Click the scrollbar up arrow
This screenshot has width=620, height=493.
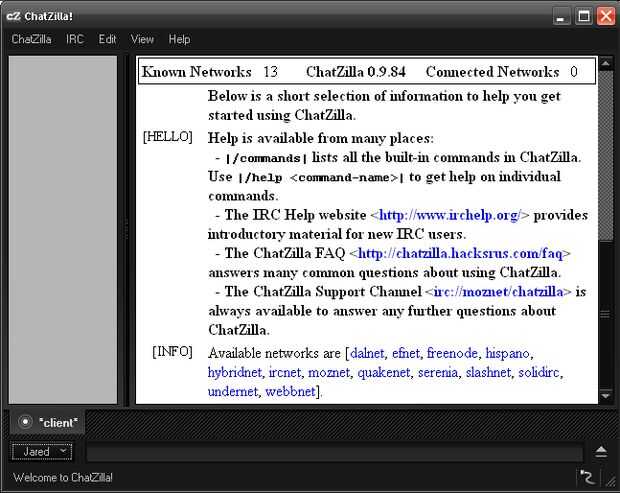point(606,63)
